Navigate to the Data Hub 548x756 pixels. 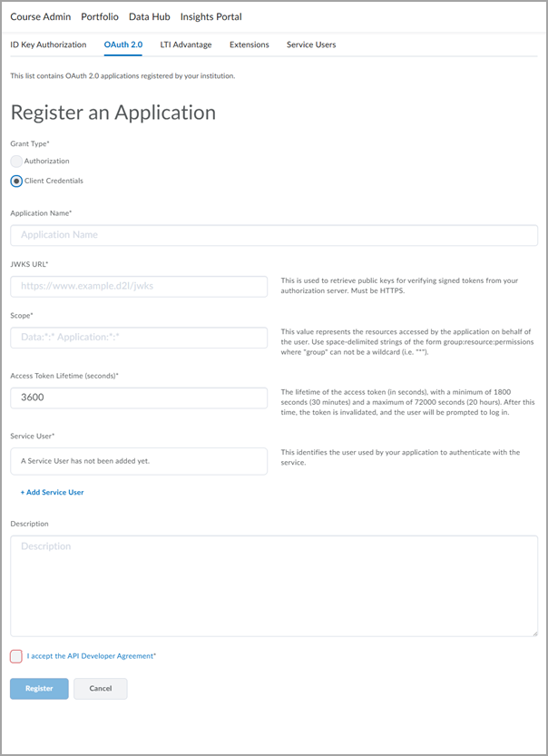pyautogui.click(x=149, y=16)
